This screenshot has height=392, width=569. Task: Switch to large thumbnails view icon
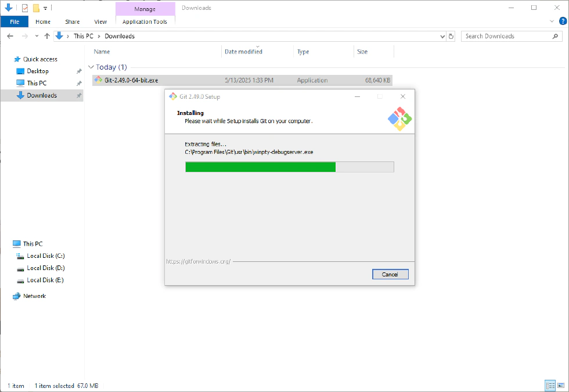pos(560,386)
